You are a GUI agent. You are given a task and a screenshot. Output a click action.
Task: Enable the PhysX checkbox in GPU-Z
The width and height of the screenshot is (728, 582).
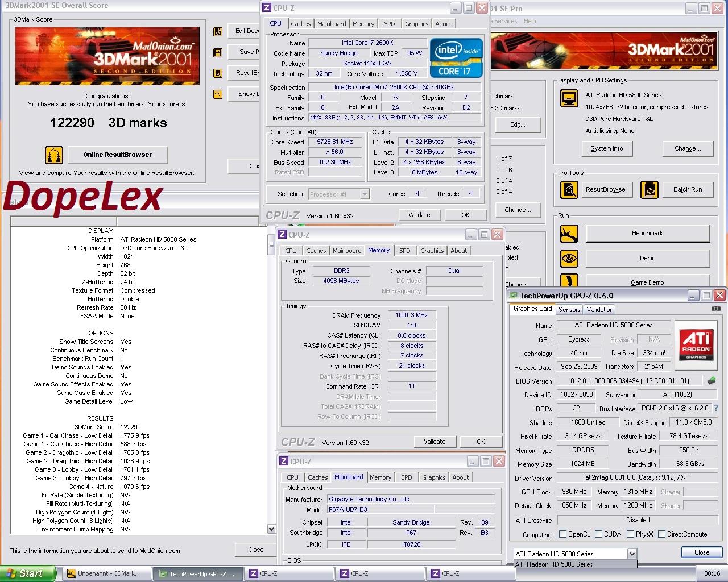click(x=630, y=534)
